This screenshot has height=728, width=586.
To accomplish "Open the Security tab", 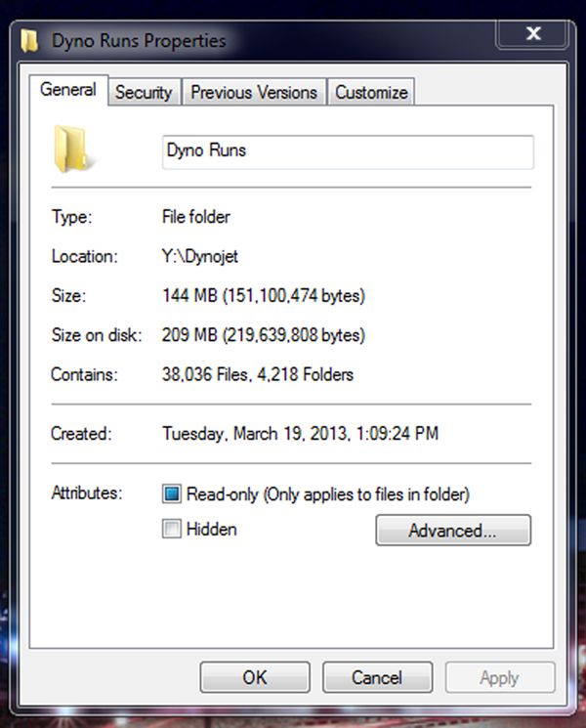I will (x=144, y=92).
